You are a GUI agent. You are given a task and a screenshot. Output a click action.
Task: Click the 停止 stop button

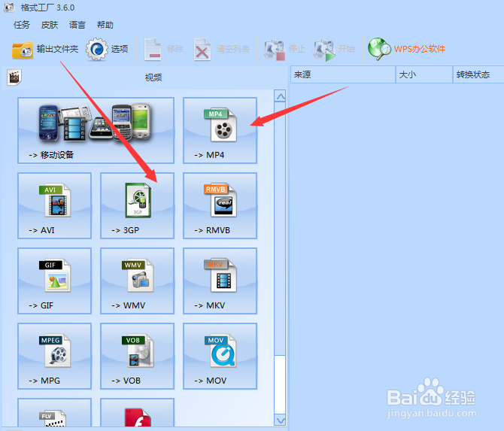pyautogui.click(x=284, y=50)
